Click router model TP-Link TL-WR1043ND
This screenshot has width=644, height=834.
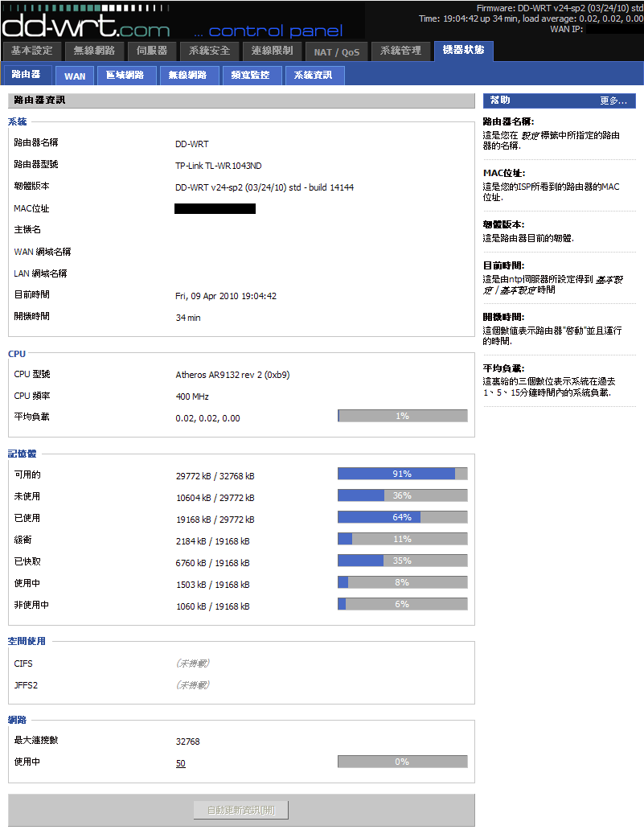pyautogui.click(x=219, y=166)
